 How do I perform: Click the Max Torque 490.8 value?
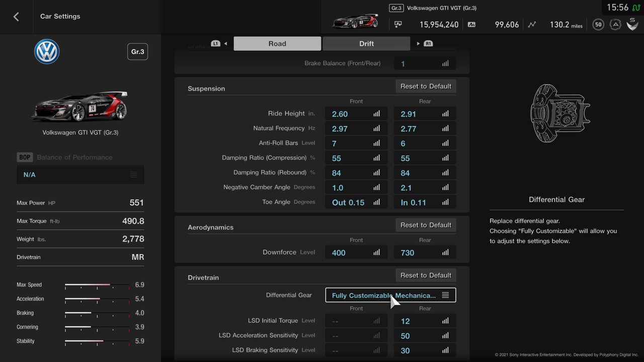(x=133, y=221)
